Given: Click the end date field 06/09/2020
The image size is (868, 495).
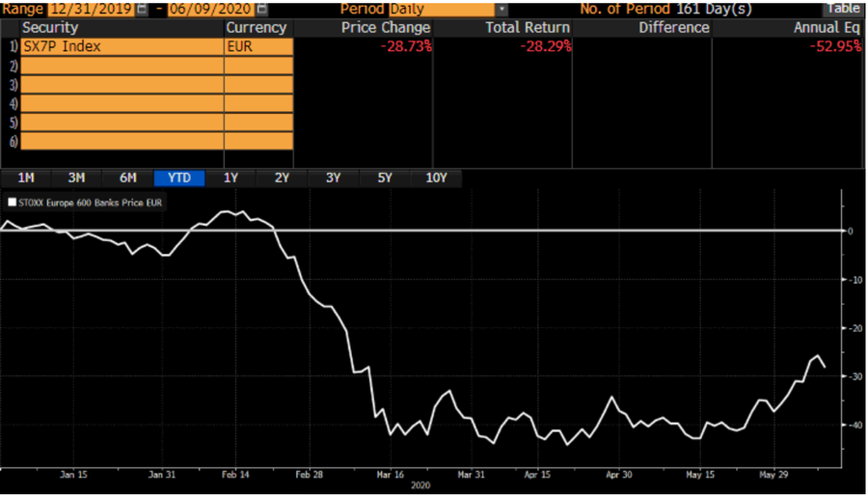Looking at the screenshot, I should (x=211, y=9).
